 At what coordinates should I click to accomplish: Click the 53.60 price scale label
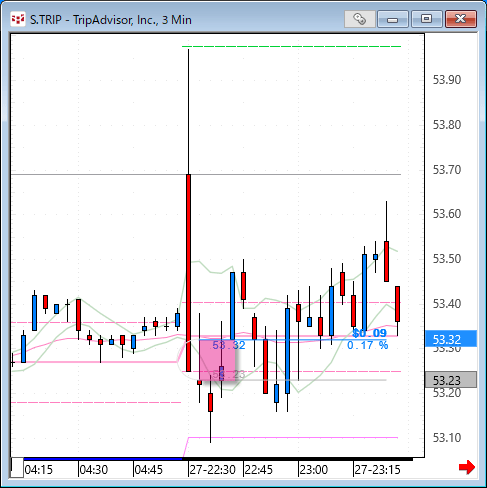(447, 213)
